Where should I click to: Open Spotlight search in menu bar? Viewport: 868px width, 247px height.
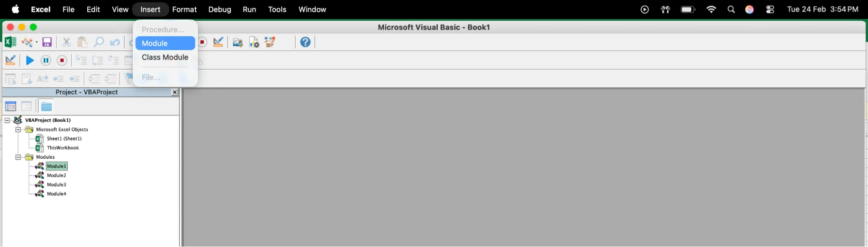click(x=731, y=9)
